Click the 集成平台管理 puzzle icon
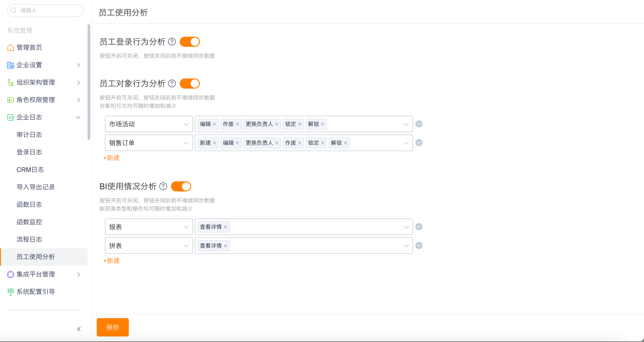 (10, 274)
